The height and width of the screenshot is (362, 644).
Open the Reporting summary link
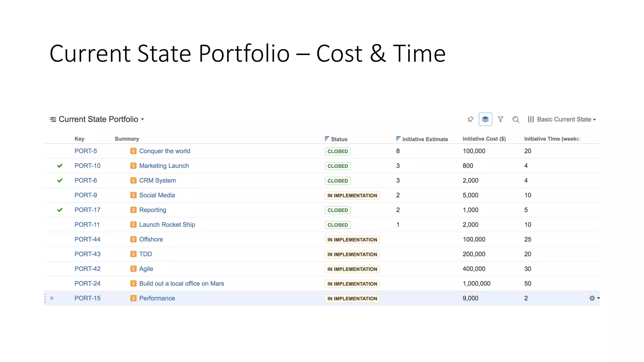(153, 210)
